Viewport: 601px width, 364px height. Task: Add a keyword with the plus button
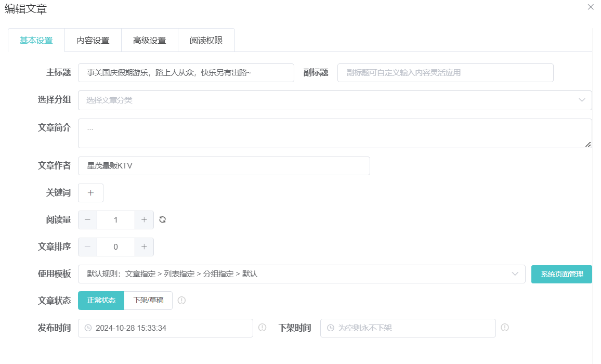pyautogui.click(x=90, y=193)
